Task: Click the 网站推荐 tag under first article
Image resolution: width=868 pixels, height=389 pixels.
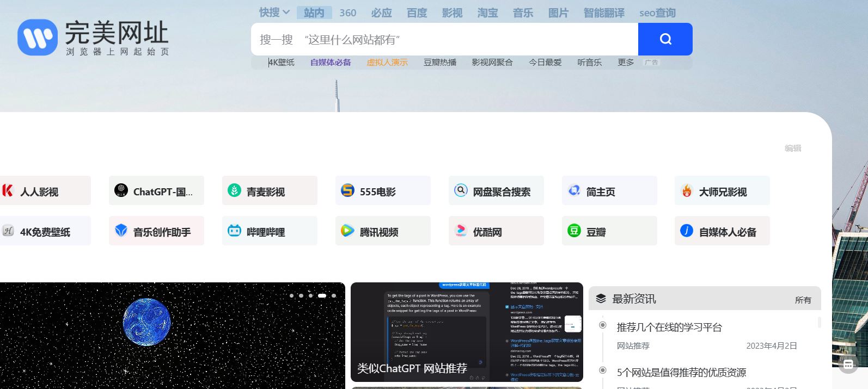Action: (x=633, y=345)
